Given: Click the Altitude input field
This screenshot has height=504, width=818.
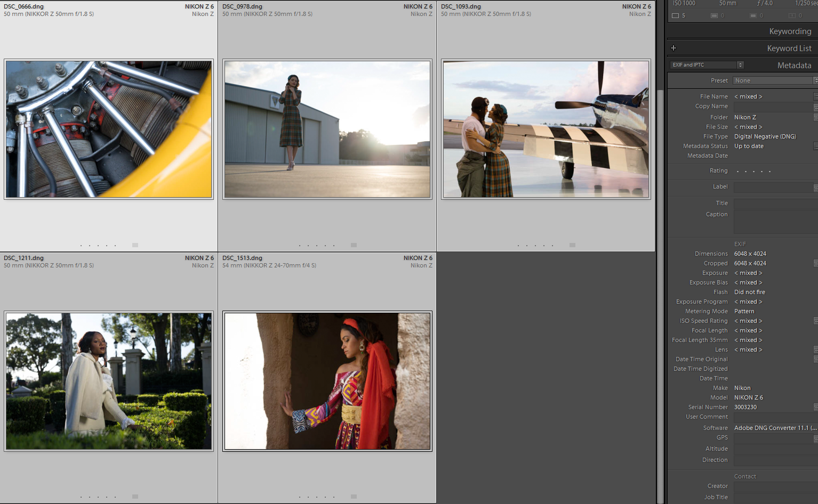Looking at the screenshot, I should click(x=775, y=449).
